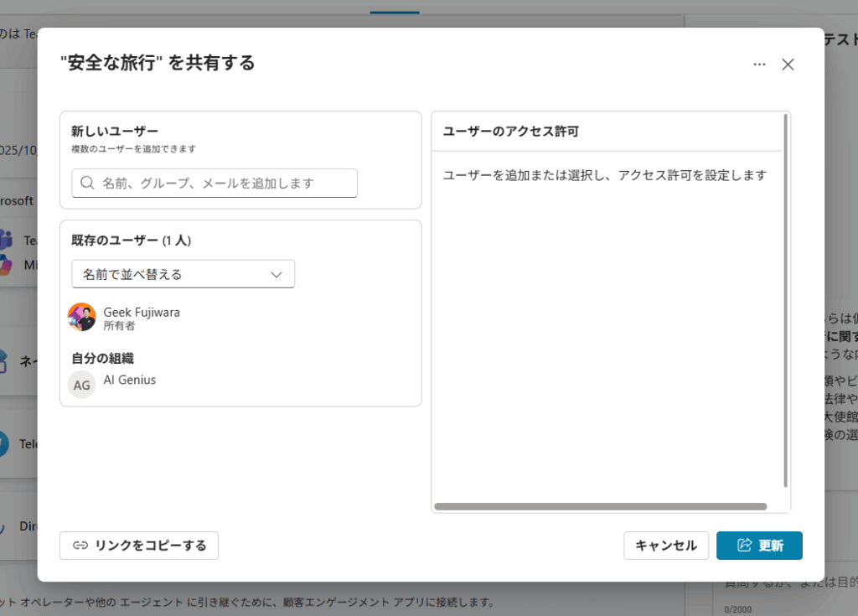The image size is (858, 616).
Task: Select AI Genius under 自分の組織
Action: tap(130, 380)
